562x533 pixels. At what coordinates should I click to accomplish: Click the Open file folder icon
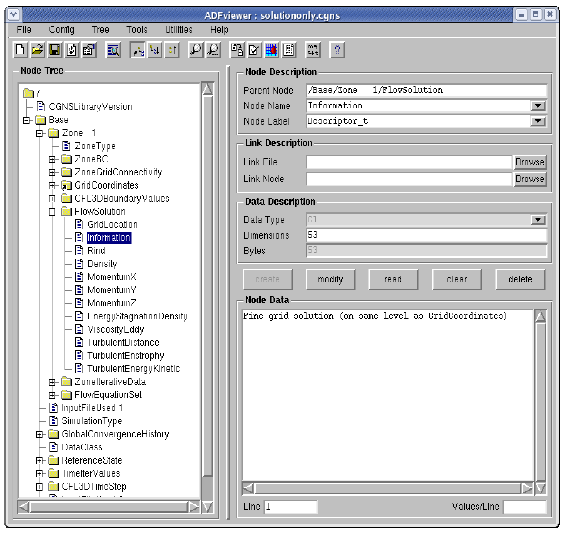[x=37, y=50]
